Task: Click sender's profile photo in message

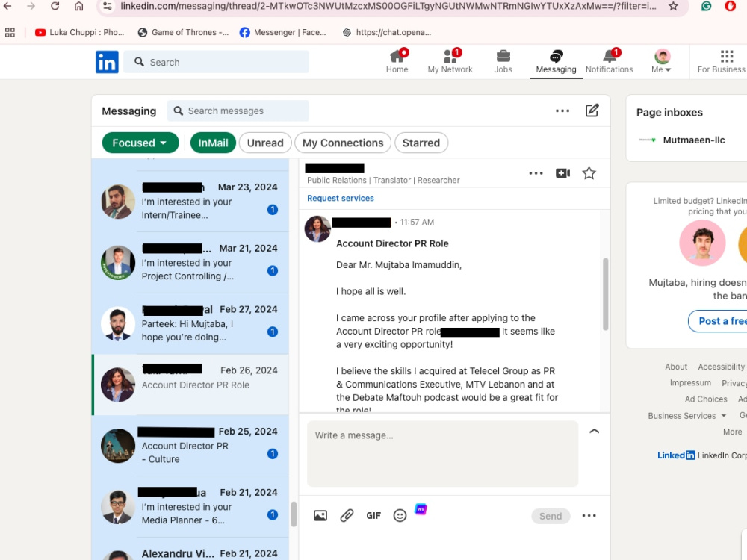Action: tap(317, 229)
